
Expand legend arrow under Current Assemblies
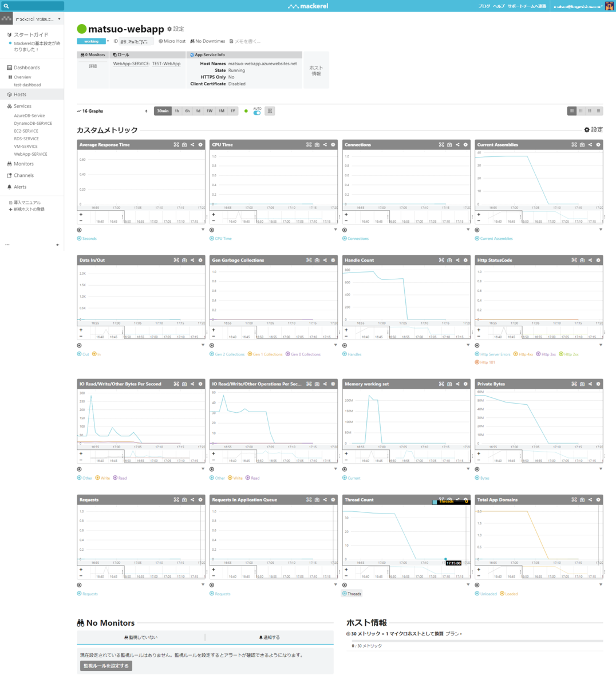click(601, 230)
